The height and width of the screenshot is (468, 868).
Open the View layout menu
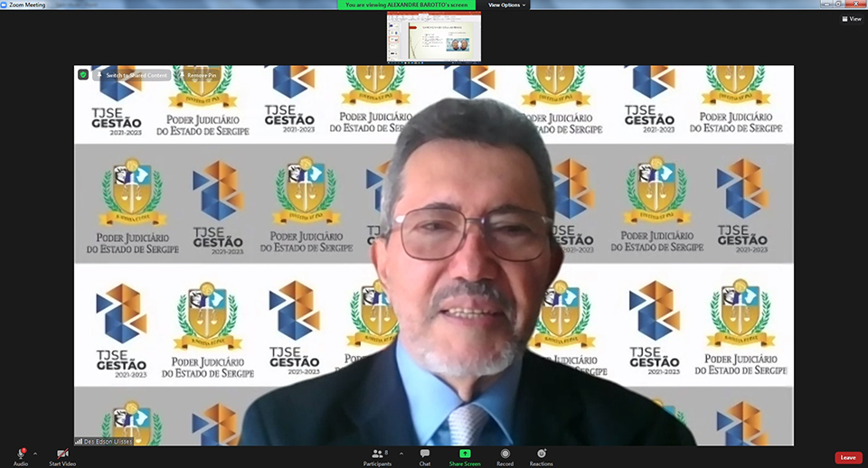[850, 19]
